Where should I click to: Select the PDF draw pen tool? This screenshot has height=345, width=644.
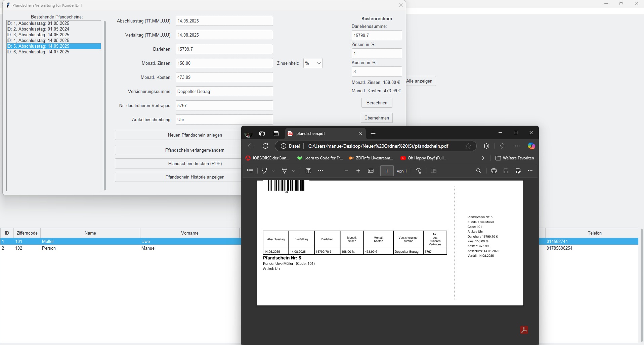pyautogui.click(x=285, y=171)
